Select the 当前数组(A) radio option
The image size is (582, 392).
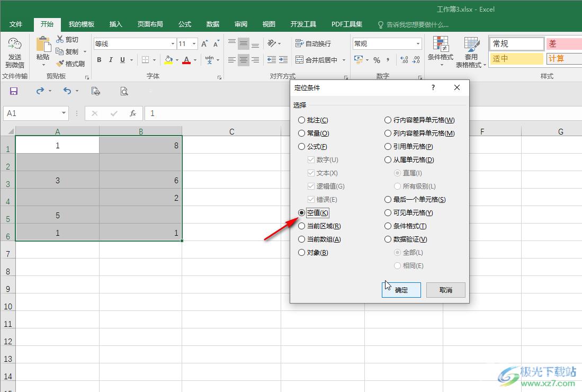coord(319,239)
